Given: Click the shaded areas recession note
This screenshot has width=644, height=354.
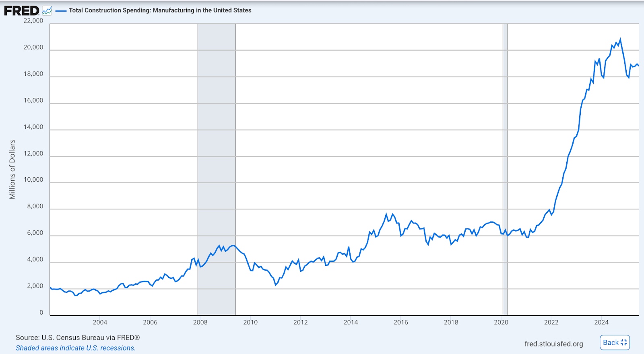Looking at the screenshot, I should [x=76, y=348].
